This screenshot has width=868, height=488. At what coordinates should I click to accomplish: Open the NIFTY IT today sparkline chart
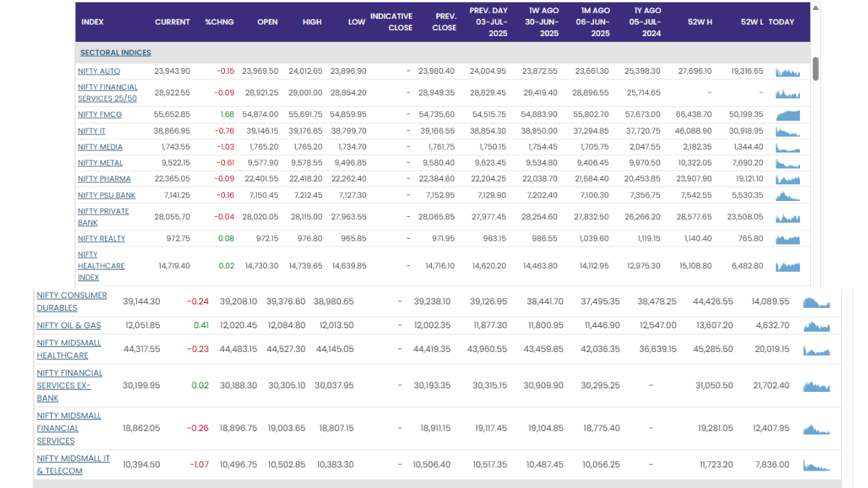click(x=788, y=132)
